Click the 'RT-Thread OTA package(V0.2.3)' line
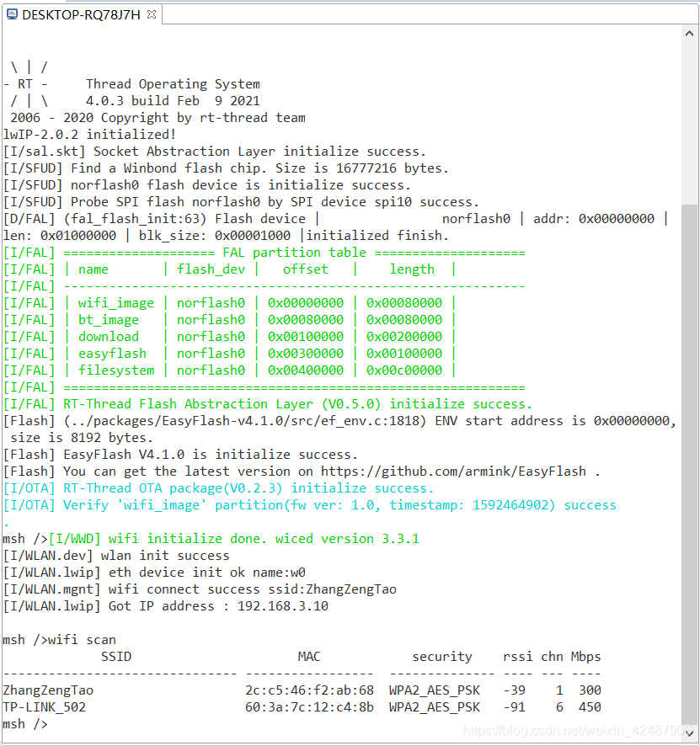The width and height of the screenshot is (700, 746). coord(218,488)
